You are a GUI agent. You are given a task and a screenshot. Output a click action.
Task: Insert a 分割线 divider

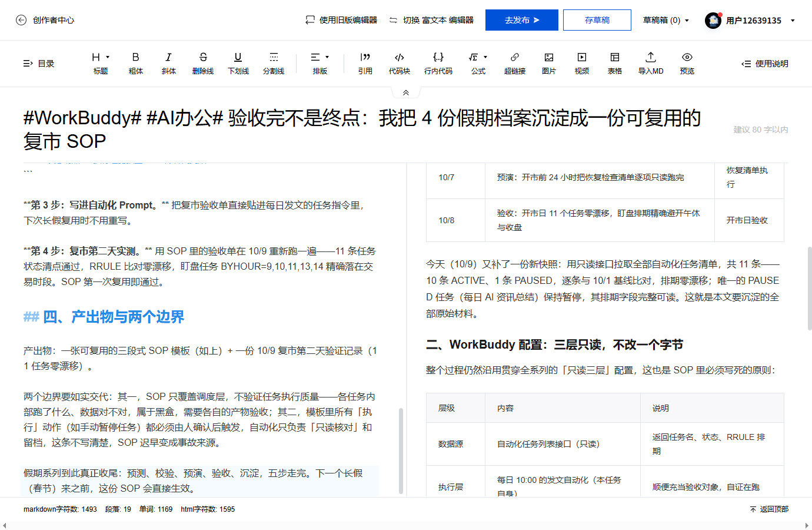click(x=274, y=63)
